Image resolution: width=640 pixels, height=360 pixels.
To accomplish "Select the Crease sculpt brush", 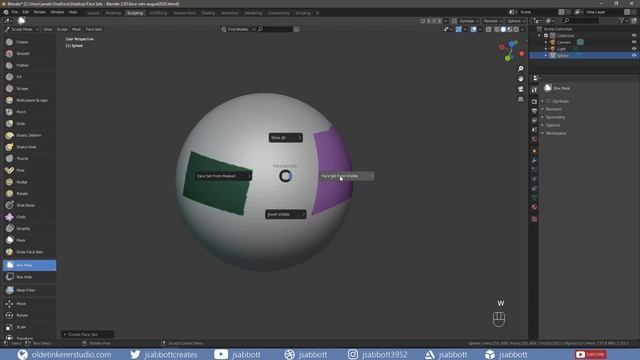I will (x=29, y=42).
